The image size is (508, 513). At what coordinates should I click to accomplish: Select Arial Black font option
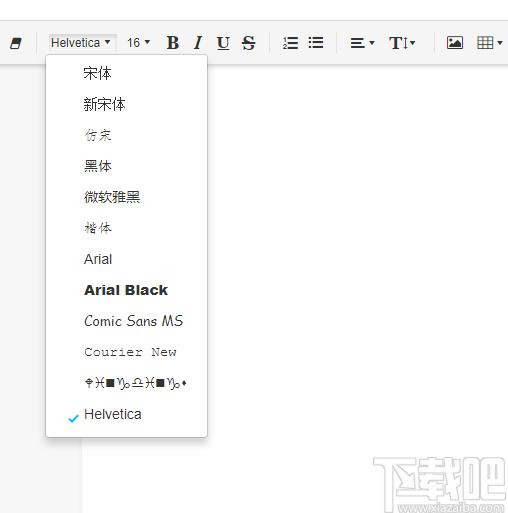pyautogui.click(x=126, y=290)
